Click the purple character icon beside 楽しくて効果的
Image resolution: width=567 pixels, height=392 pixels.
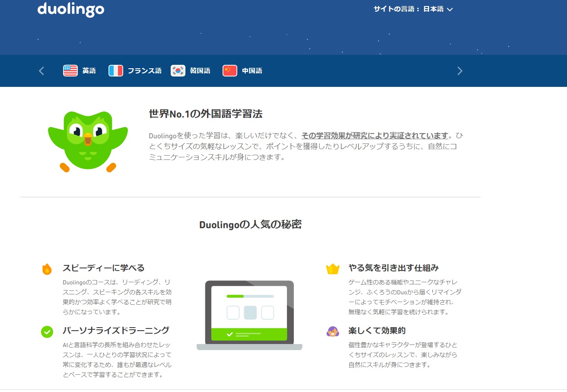coord(333,331)
